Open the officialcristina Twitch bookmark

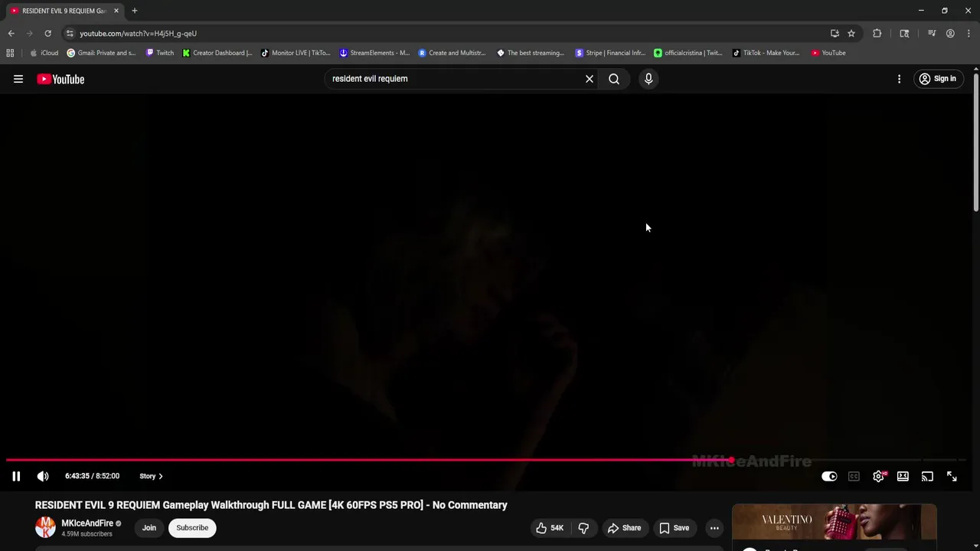[x=688, y=53]
